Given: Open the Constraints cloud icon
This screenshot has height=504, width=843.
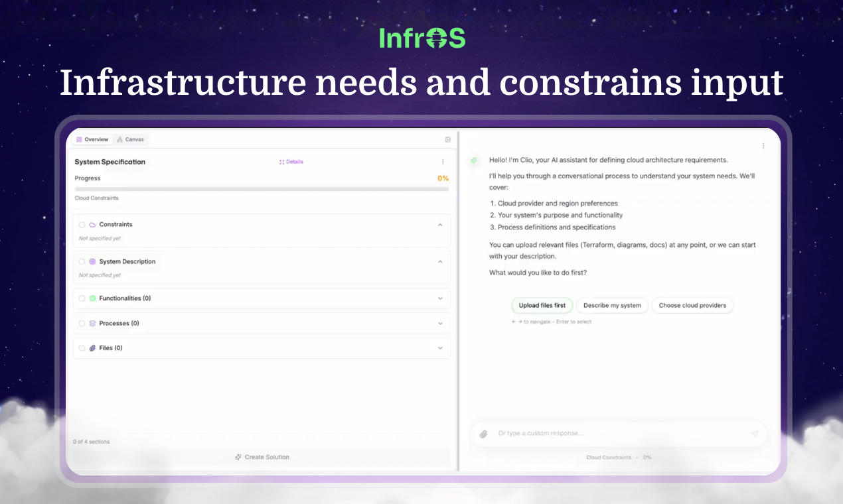Looking at the screenshot, I should 92,225.
